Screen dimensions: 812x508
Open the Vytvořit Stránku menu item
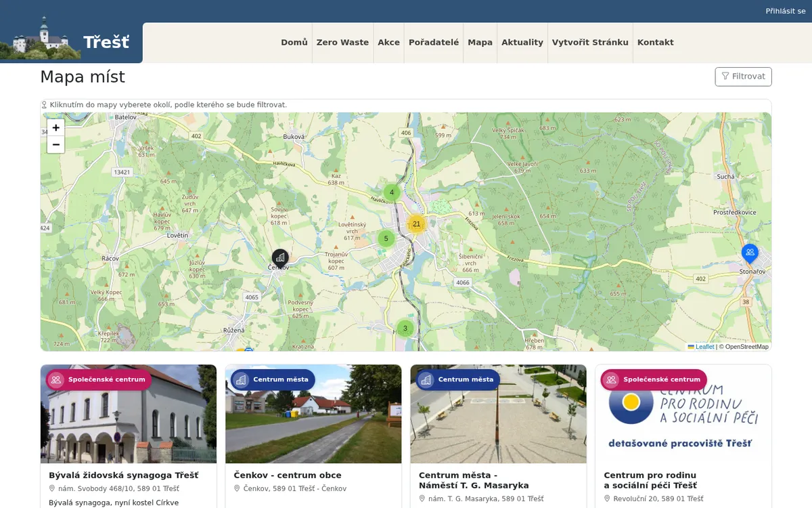[590, 42]
